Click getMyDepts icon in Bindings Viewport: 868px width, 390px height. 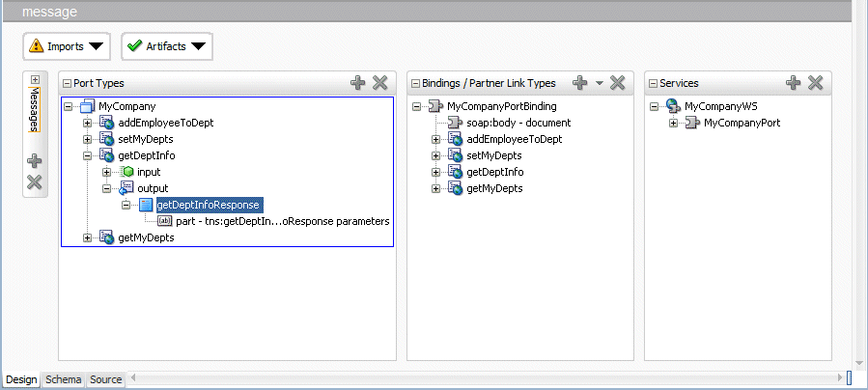click(x=455, y=188)
